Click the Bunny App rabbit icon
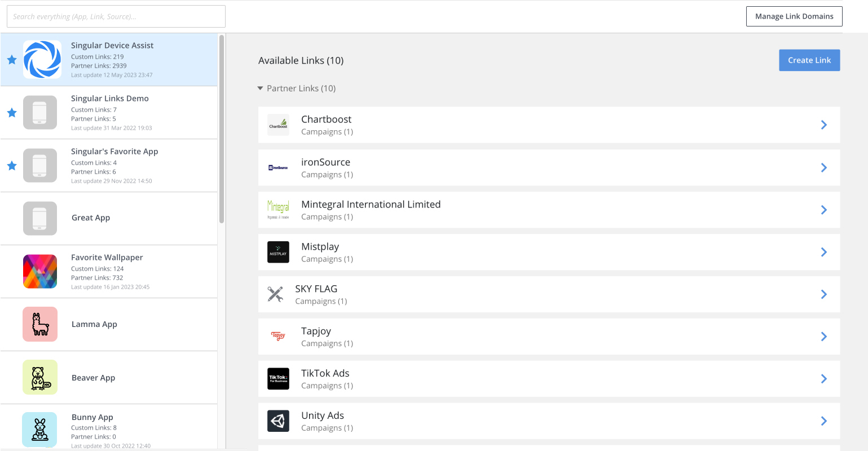Image resolution: width=868 pixels, height=451 pixels. tap(40, 430)
